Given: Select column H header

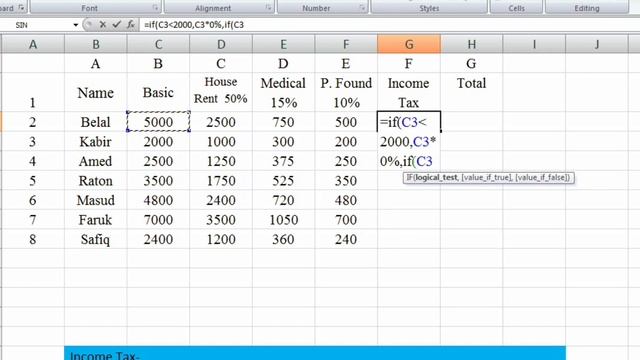Looking at the screenshot, I should [471, 44].
